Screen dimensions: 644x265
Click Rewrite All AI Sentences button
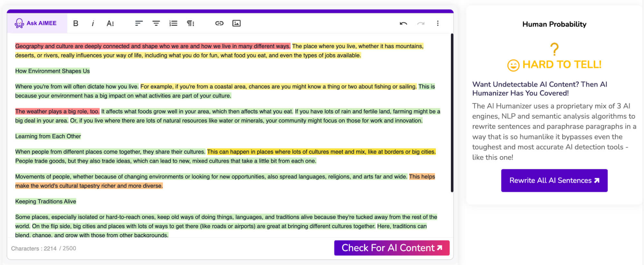point(554,180)
